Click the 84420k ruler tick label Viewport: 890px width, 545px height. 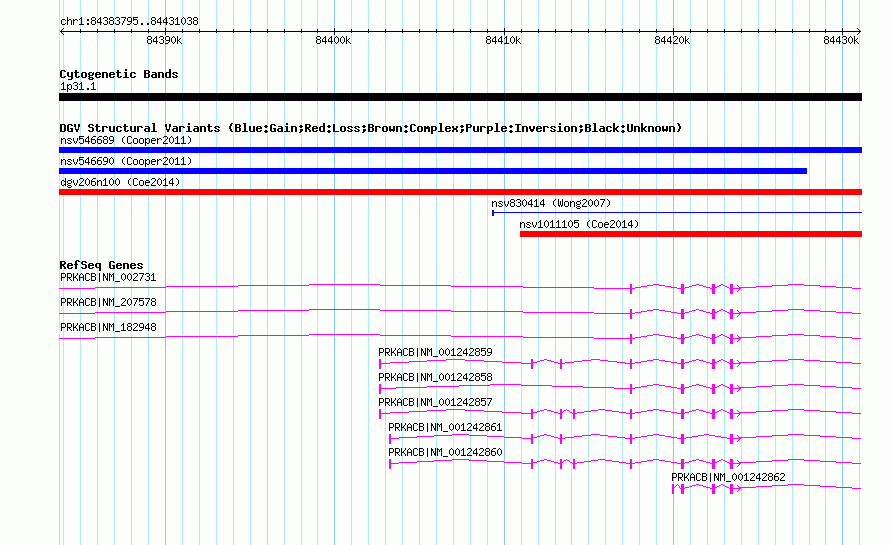pos(672,40)
